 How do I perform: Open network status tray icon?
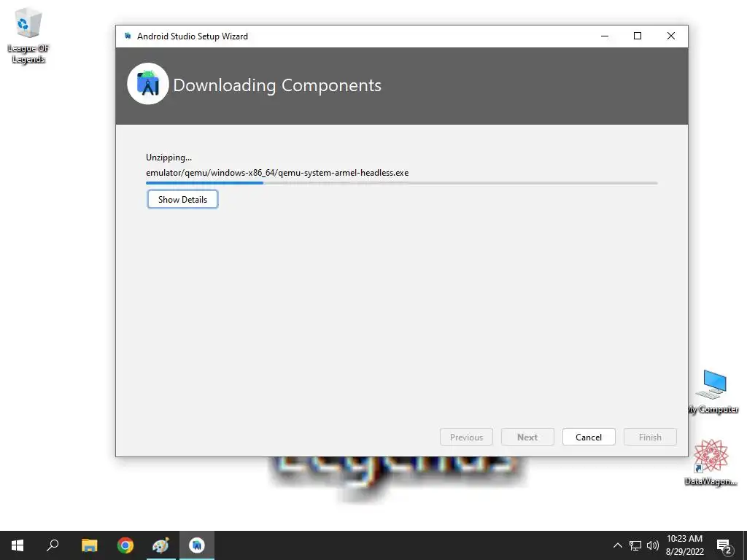[635, 545]
